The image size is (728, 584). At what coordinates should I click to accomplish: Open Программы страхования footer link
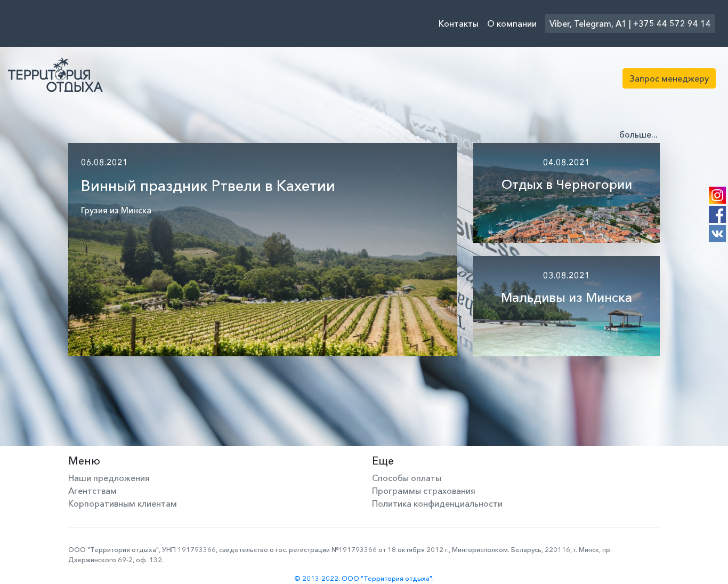424,491
